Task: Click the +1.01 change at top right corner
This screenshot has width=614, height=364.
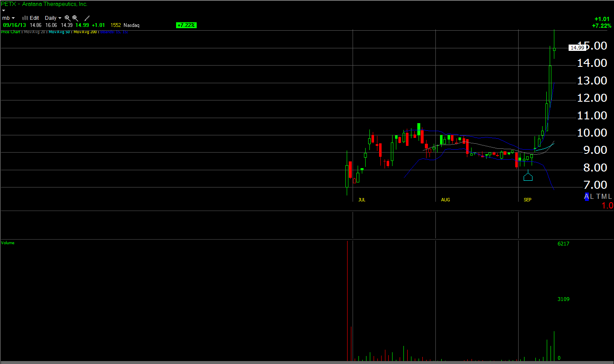Action: (602, 19)
